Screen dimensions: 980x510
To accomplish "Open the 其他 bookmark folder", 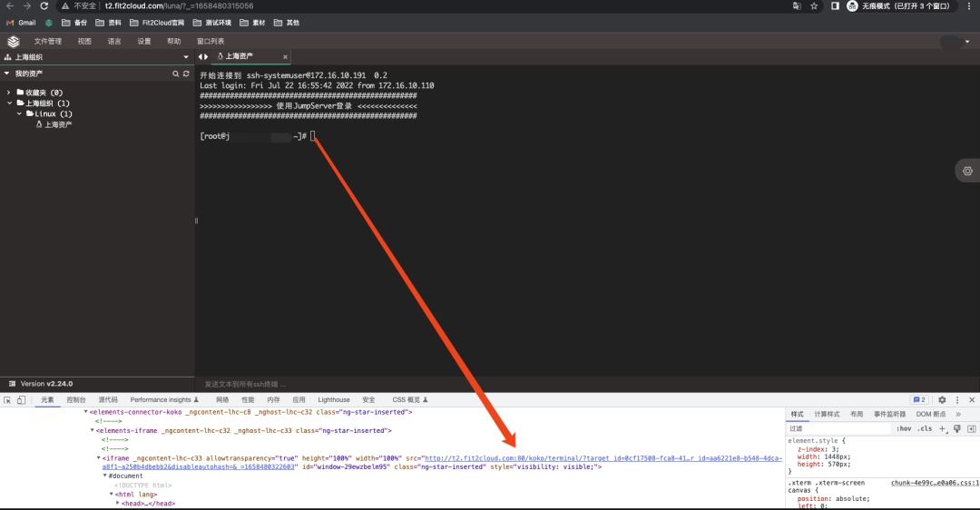I will [x=287, y=23].
